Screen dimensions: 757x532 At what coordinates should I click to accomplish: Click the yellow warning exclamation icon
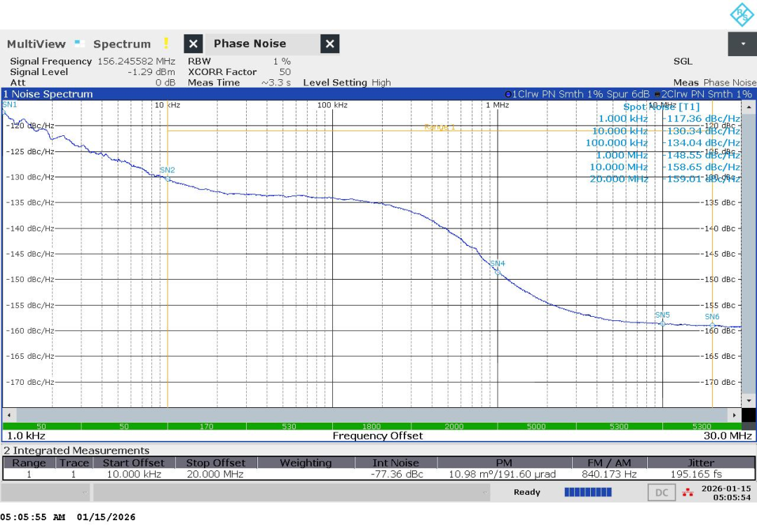[x=166, y=43]
